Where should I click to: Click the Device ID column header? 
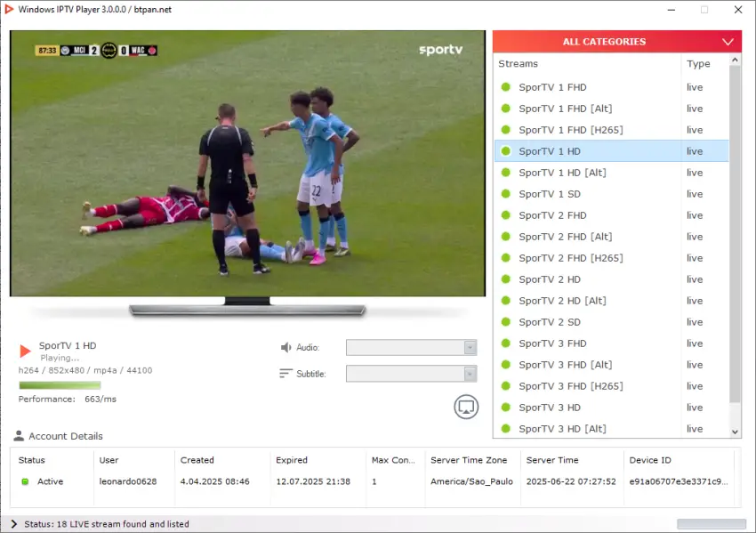pos(679,460)
